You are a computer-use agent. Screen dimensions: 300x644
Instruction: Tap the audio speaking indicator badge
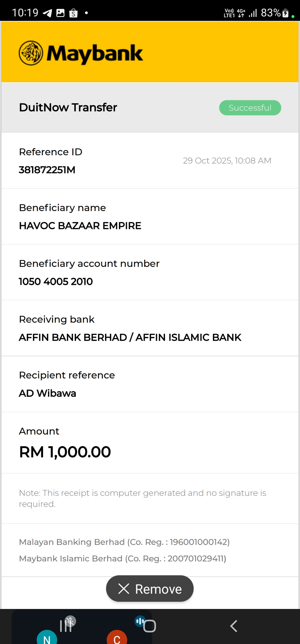(x=140, y=621)
